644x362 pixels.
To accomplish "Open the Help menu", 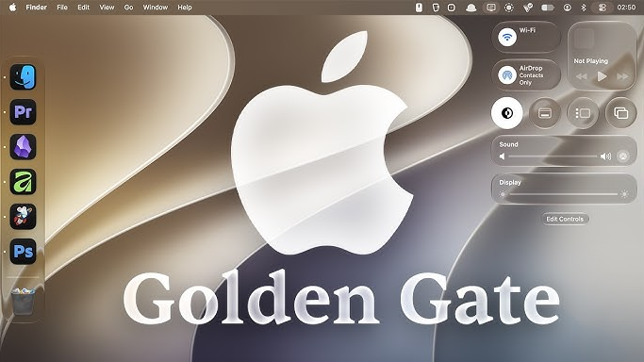I will click(185, 7).
